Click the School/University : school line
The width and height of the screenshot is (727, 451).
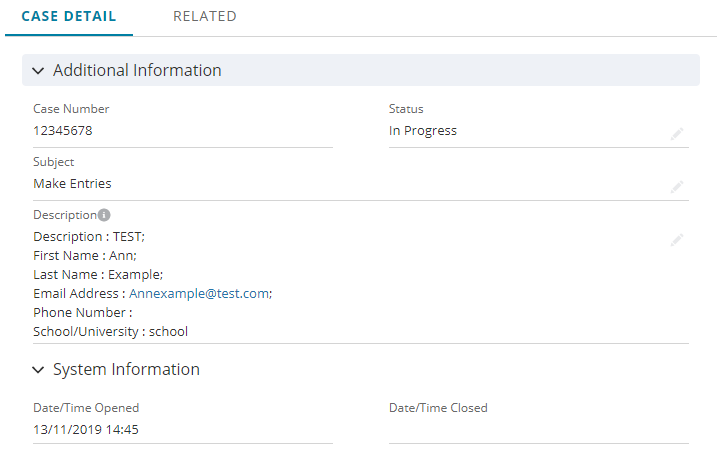tap(110, 331)
